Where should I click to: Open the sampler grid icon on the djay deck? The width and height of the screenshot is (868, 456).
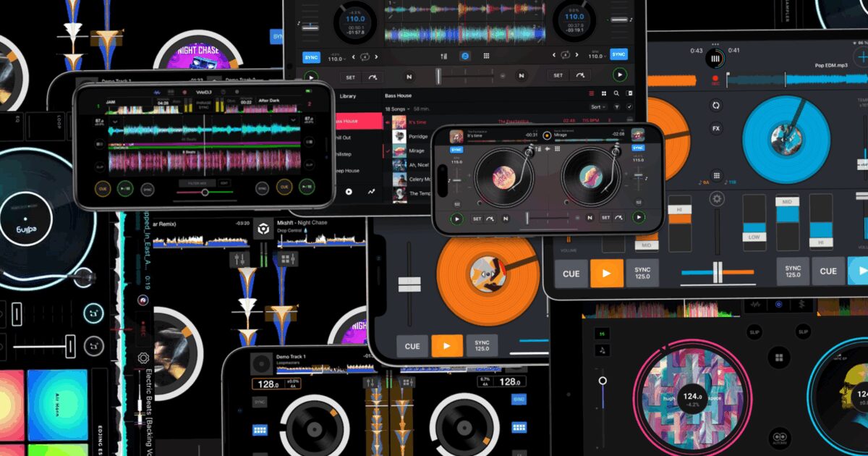[716, 174]
